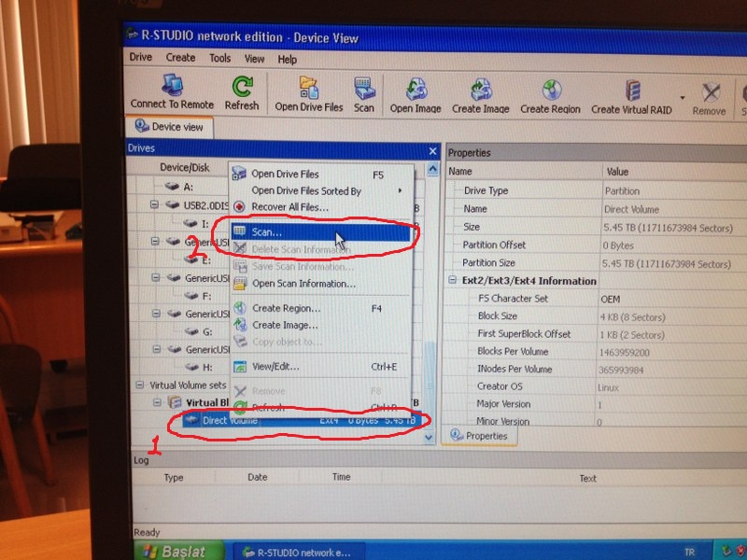Click the Block Size property row
Viewport: 747px width, 560px height.
click(597, 316)
